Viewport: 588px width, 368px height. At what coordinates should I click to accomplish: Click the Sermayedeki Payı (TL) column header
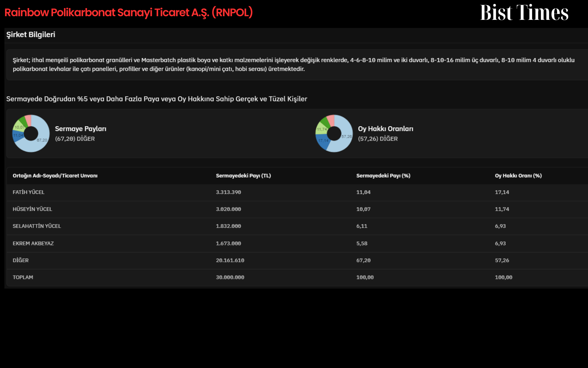[x=243, y=176]
